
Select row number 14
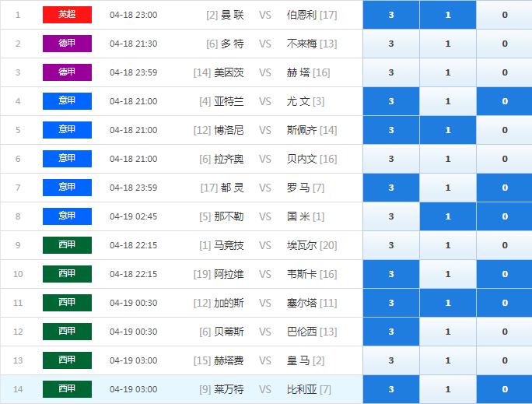pyautogui.click(x=18, y=389)
